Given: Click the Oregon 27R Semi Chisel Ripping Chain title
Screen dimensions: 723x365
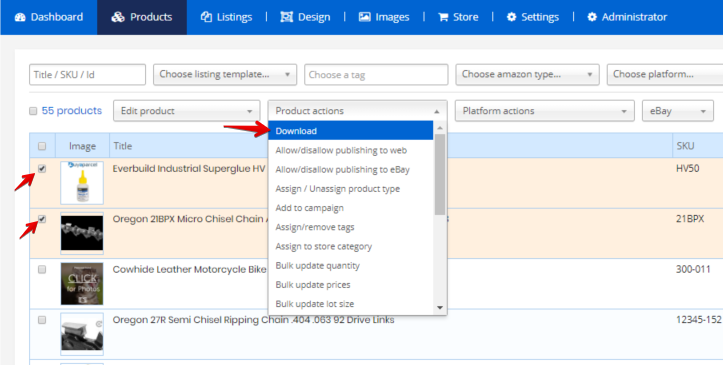Looking at the screenshot, I should (254, 320).
